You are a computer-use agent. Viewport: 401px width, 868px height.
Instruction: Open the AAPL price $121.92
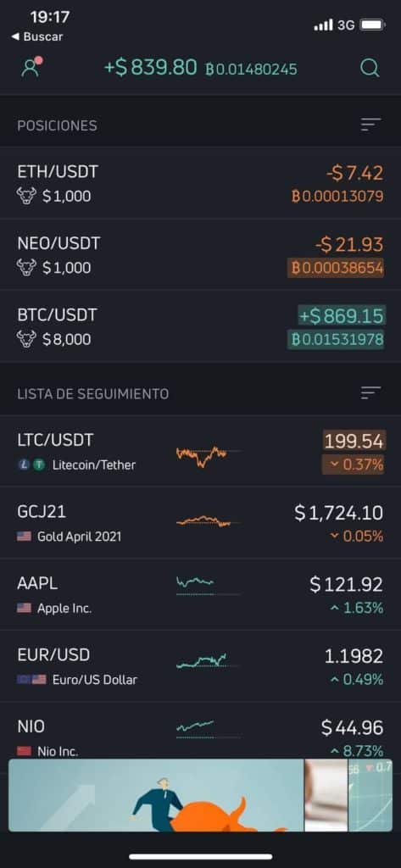(x=346, y=585)
